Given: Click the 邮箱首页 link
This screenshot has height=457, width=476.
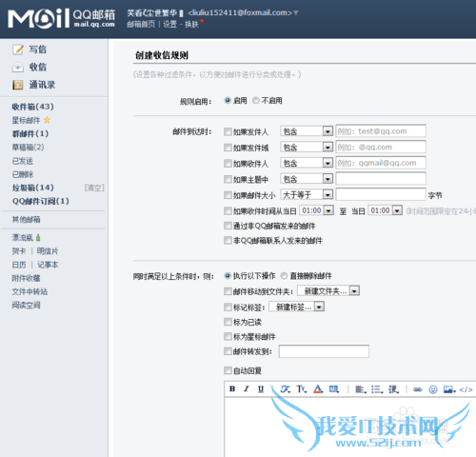Looking at the screenshot, I should [x=141, y=24].
